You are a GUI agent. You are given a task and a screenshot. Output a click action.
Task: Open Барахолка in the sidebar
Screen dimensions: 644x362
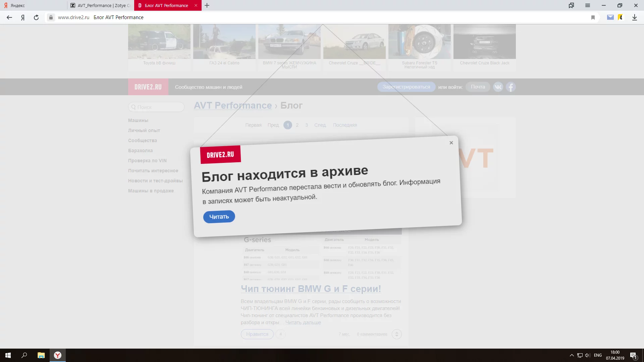(140, 150)
